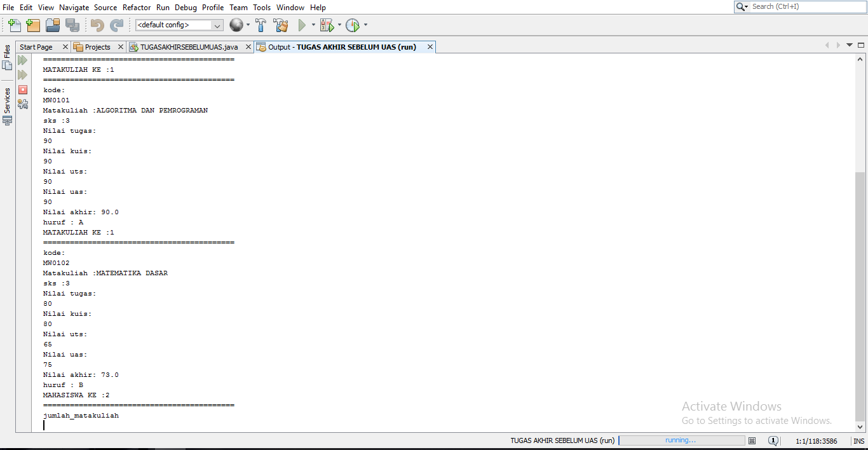Click the running task progress bar

pyautogui.click(x=681, y=440)
